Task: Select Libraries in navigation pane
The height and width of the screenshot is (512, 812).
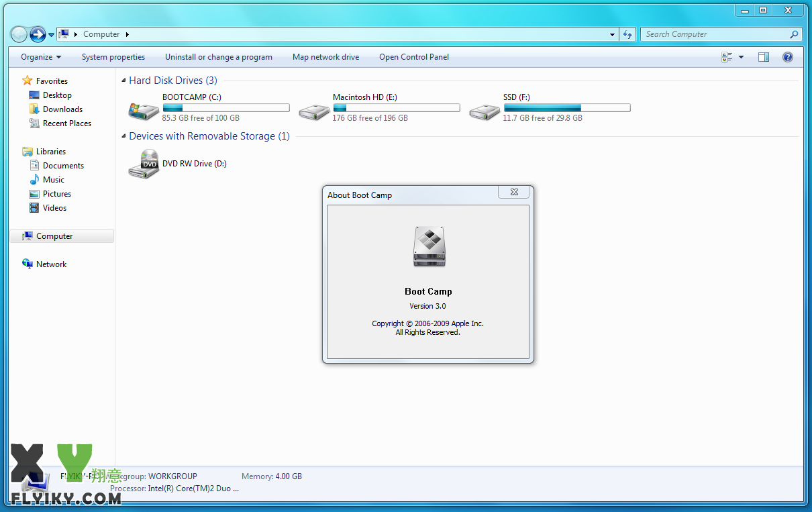Action: [x=51, y=152]
